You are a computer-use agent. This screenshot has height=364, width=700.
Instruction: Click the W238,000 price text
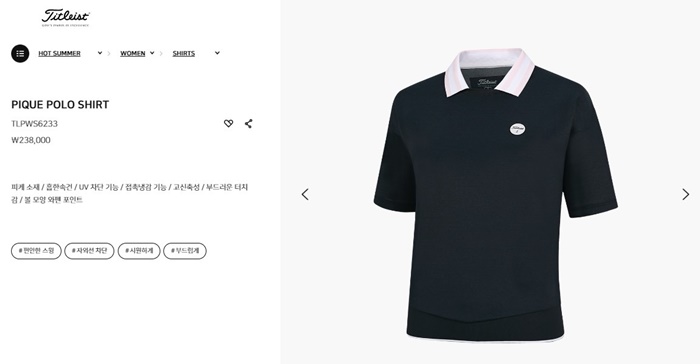click(31, 140)
